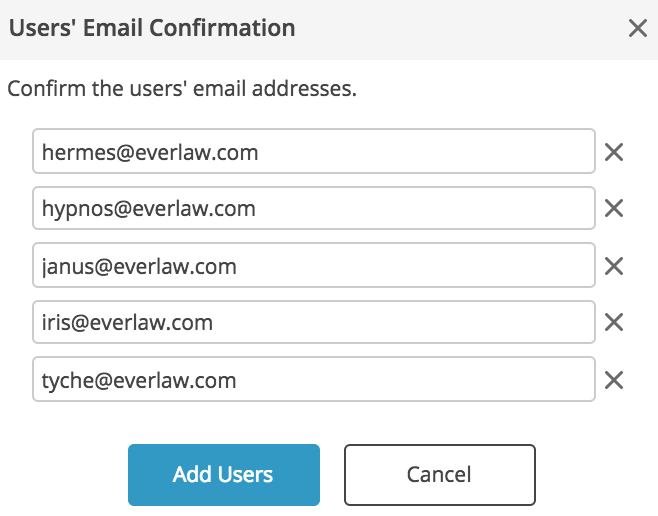Image resolution: width=658 pixels, height=516 pixels.
Task: Remove hypnos@everlaw.com using its X icon
Action: pos(614,208)
